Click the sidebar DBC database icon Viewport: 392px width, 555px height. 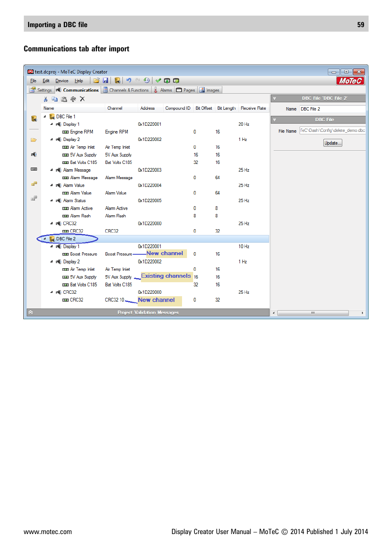pos(34,118)
